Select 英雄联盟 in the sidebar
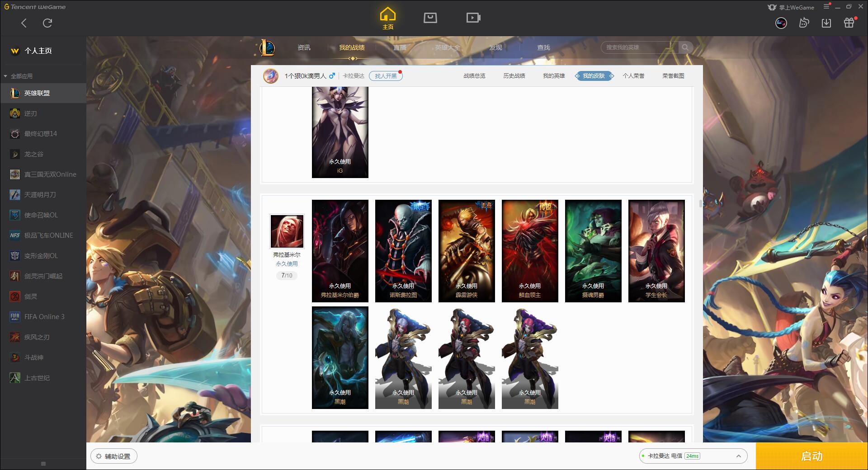This screenshot has width=868, height=470. coord(43,93)
